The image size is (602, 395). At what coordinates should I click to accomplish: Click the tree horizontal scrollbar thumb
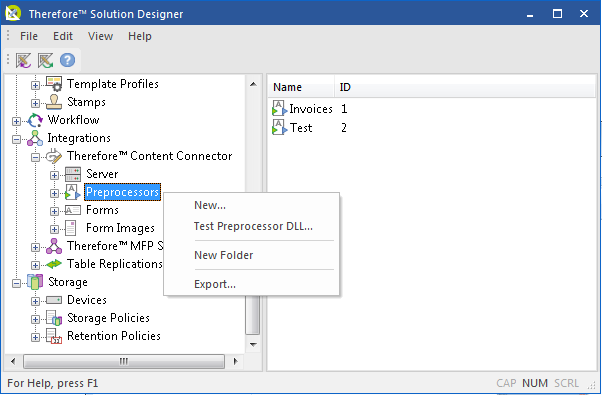[x=124, y=361]
